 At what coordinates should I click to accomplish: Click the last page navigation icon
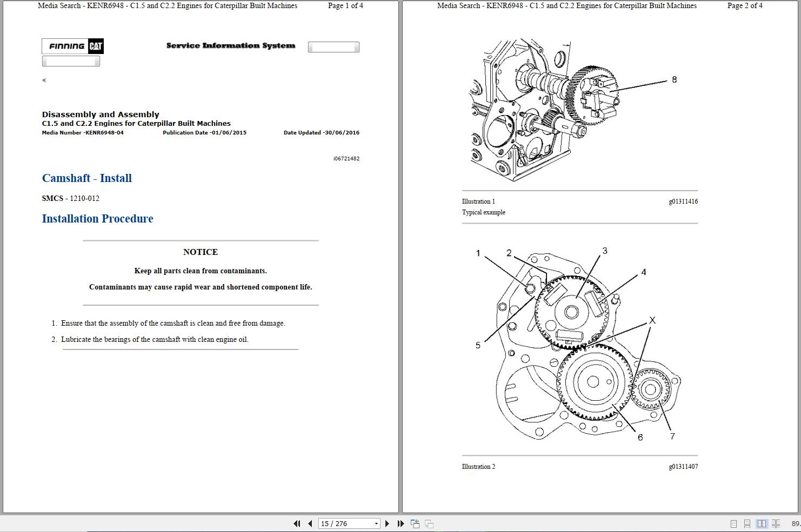401,523
